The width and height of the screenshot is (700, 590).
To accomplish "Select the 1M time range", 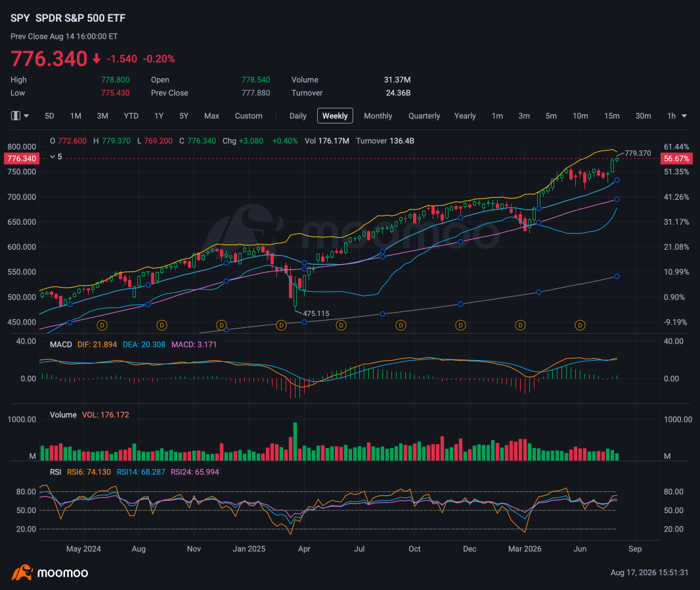I will (76, 116).
